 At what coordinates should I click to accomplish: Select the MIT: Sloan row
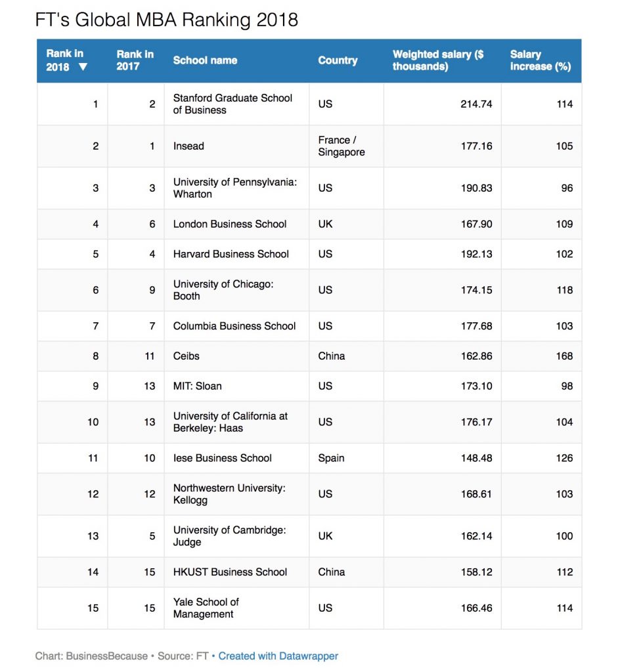197,386
